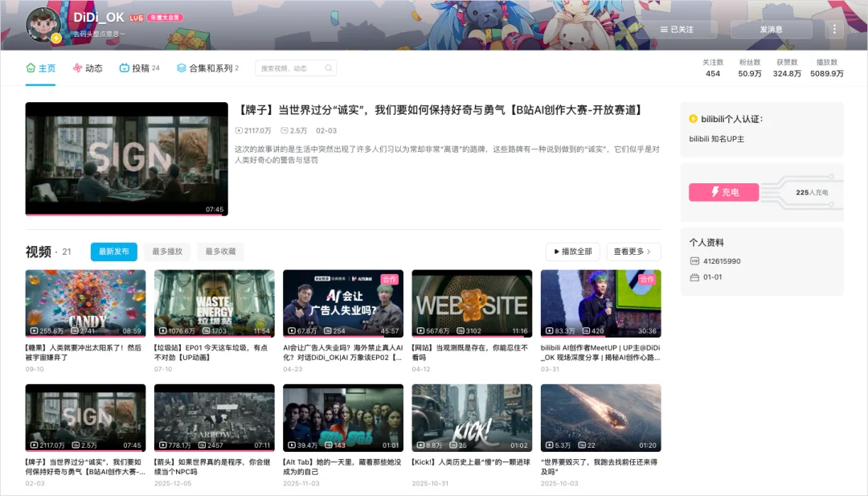Screen dimensions: 868x496
Task: Click the 225人充电 supporter count
Action: pos(812,193)
